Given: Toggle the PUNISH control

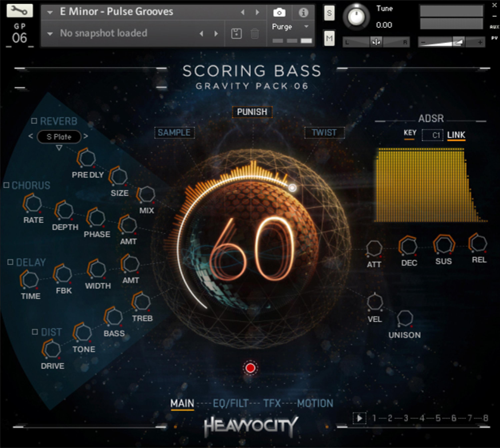Looking at the screenshot, I should 252,112.
